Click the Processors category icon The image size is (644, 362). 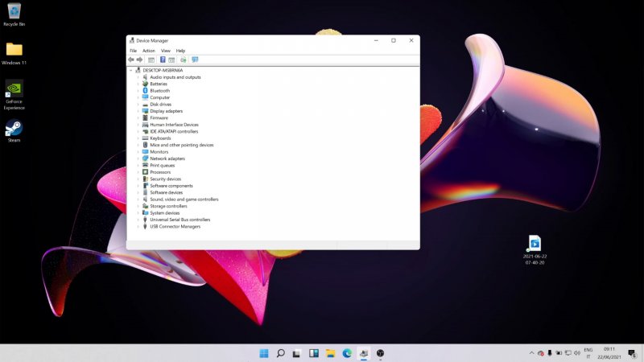(145, 172)
